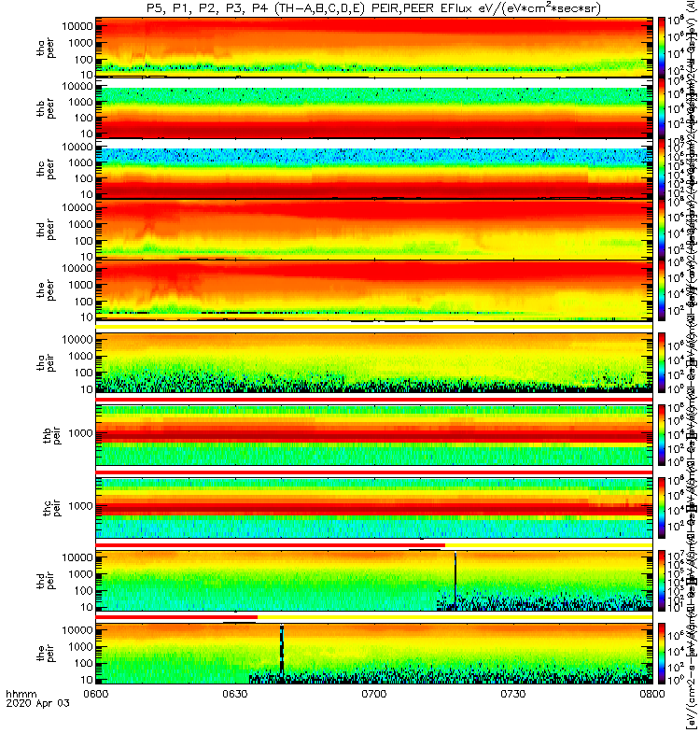Screen dimensions: 700x747
Task: Click the 0730 time axis label
Action: [512, 694]
